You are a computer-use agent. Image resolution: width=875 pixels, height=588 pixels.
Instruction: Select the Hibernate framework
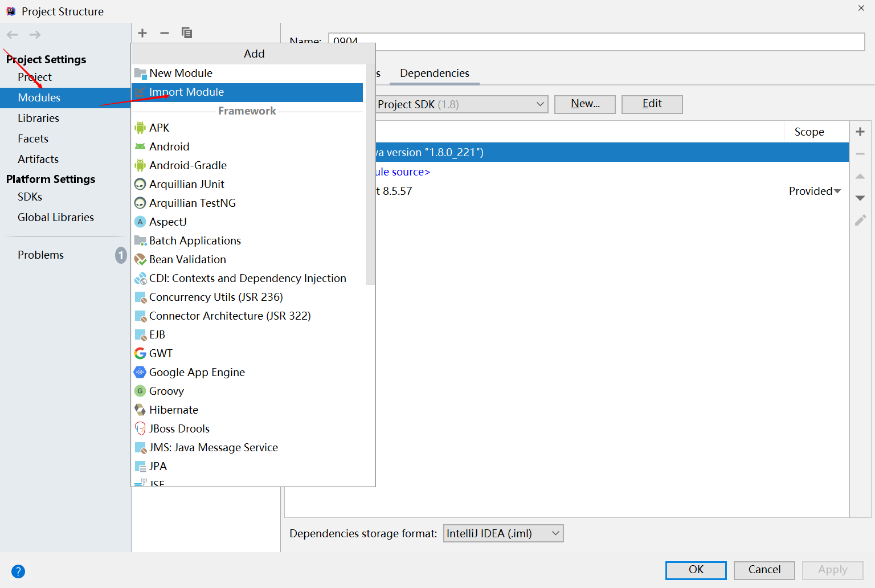247,410
